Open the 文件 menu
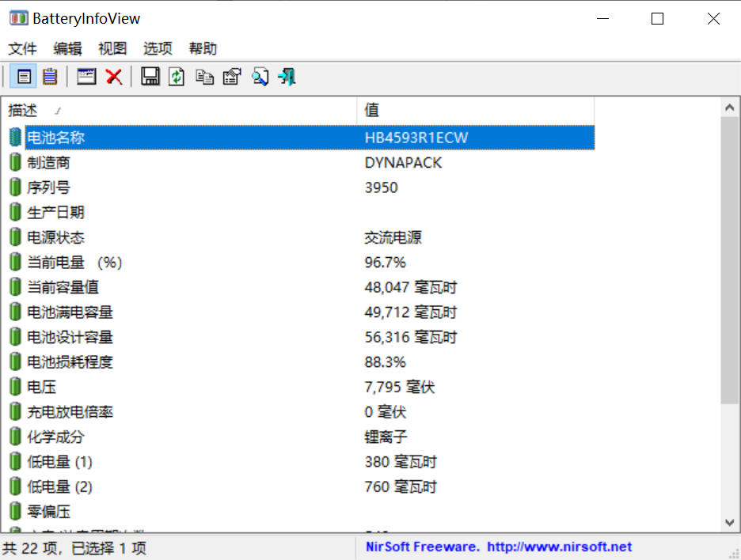Viewport: 741px width, 560px height. click(x=22, y=48)
